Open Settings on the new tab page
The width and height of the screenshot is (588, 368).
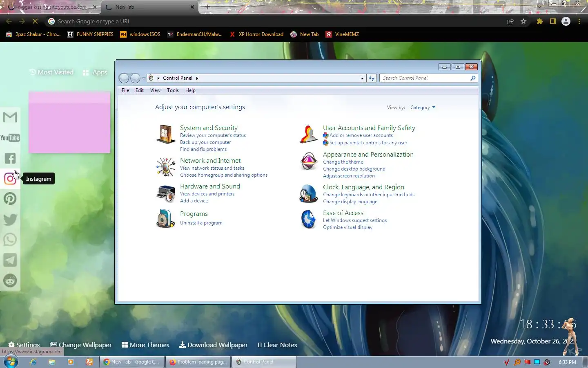[24, 345]
